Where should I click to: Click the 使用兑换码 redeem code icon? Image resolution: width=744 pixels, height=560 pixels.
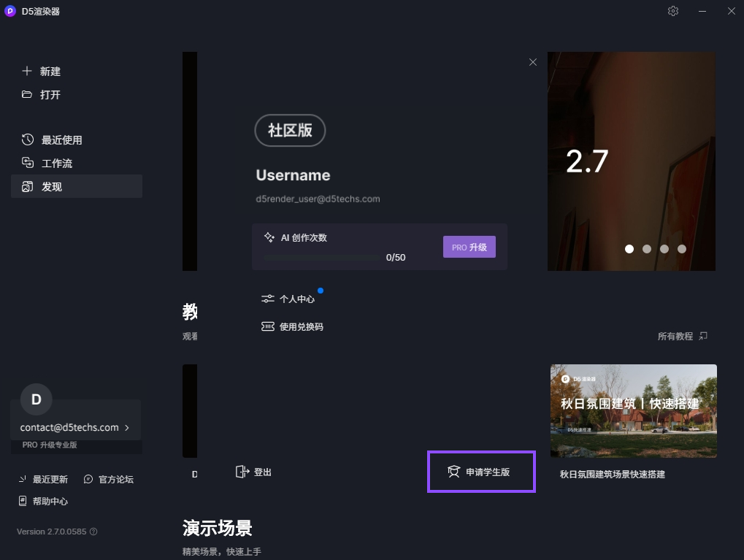point(269,326)
